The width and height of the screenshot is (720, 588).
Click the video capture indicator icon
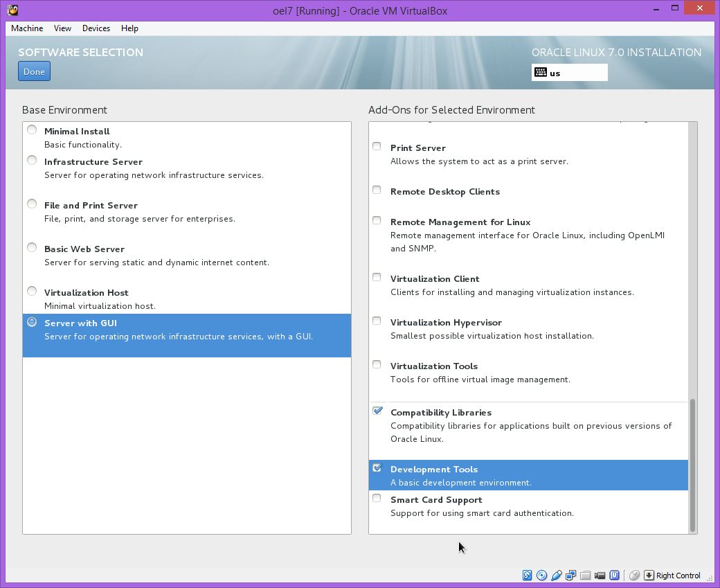pos(600,575)
